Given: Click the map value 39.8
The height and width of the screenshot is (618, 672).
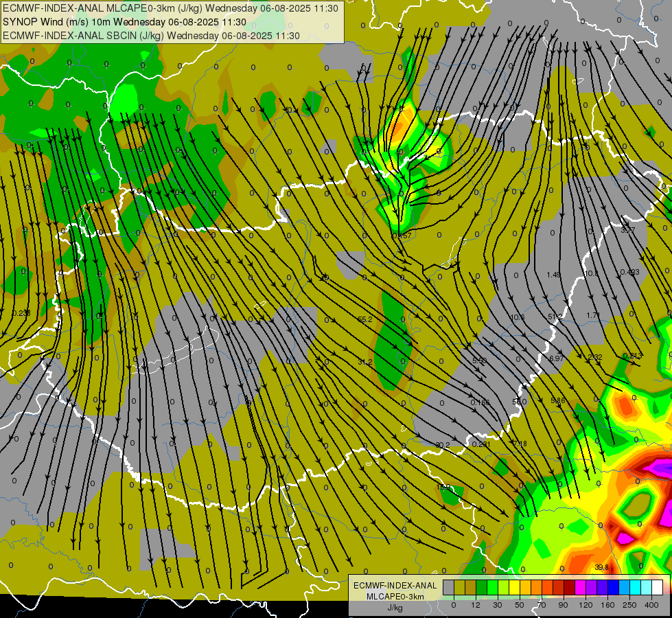Looking at the screenshot, I should coord(602,567).
